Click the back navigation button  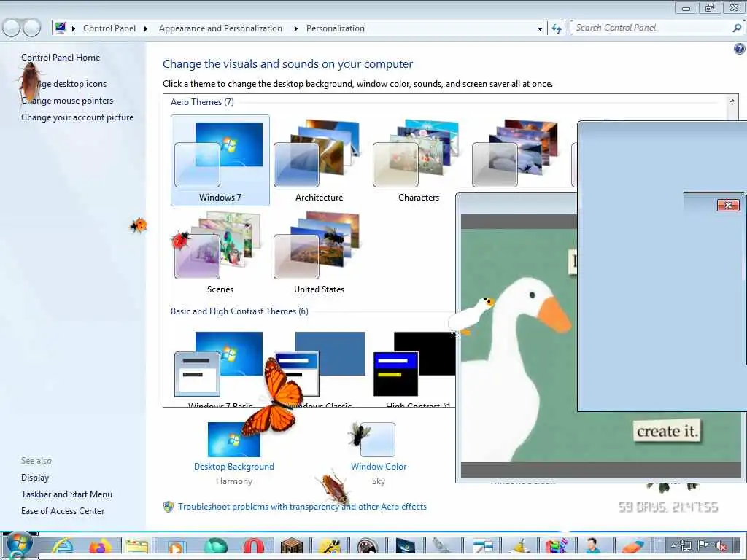pyautogui.click(x=12, y=28)
